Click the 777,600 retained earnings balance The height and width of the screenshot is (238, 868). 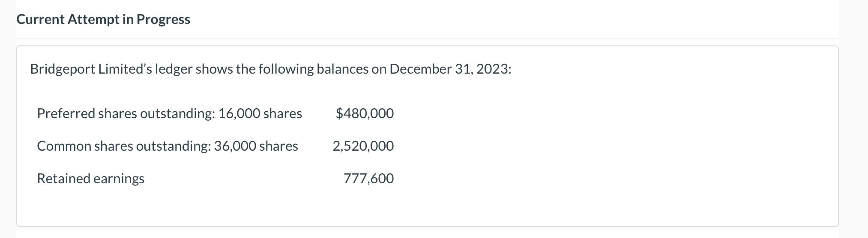368,178
